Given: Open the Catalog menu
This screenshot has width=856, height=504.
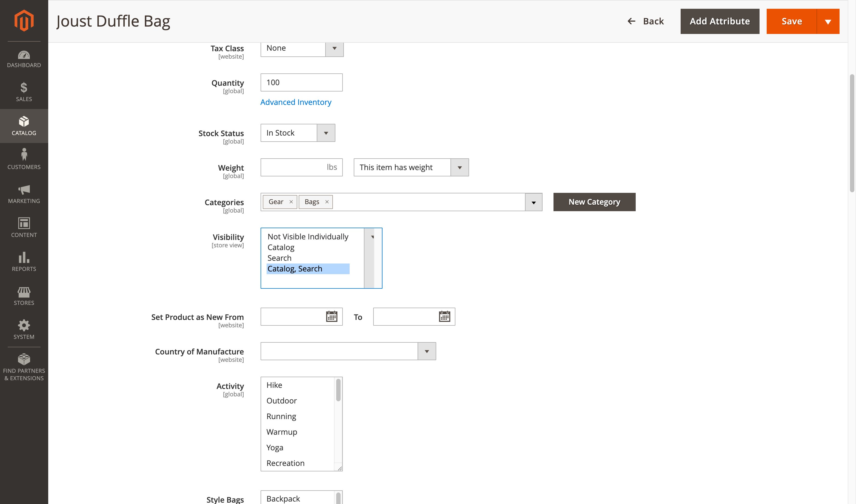Looking at the screenshot, I should 24,126.
